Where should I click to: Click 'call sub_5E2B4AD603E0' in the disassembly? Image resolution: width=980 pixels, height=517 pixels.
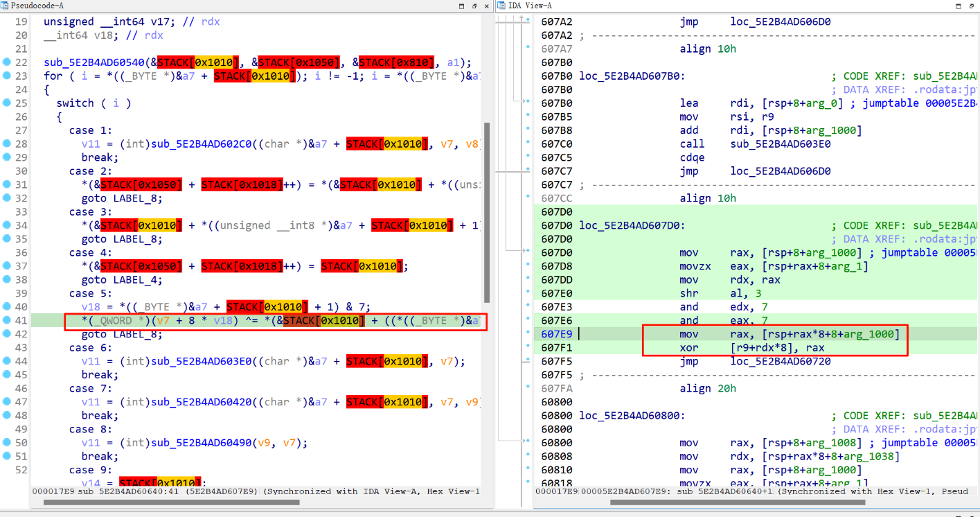coord(756,144)
